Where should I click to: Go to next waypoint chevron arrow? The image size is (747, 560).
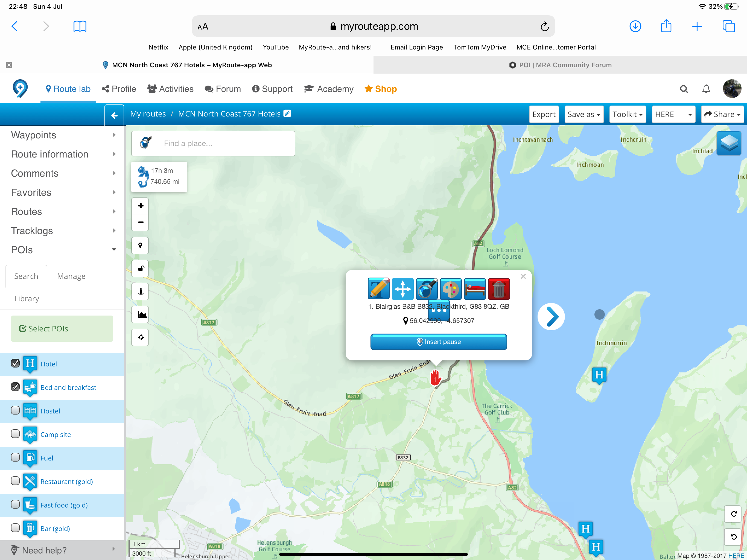[551, 316]
